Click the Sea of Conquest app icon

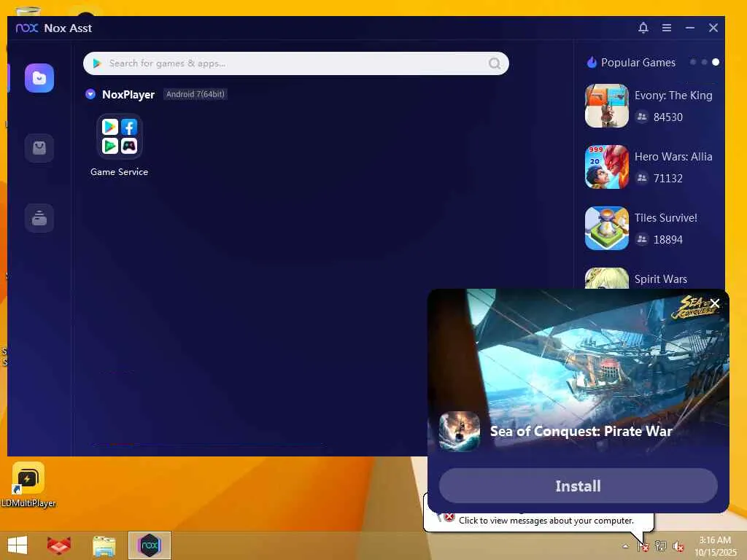pos(460,431)
